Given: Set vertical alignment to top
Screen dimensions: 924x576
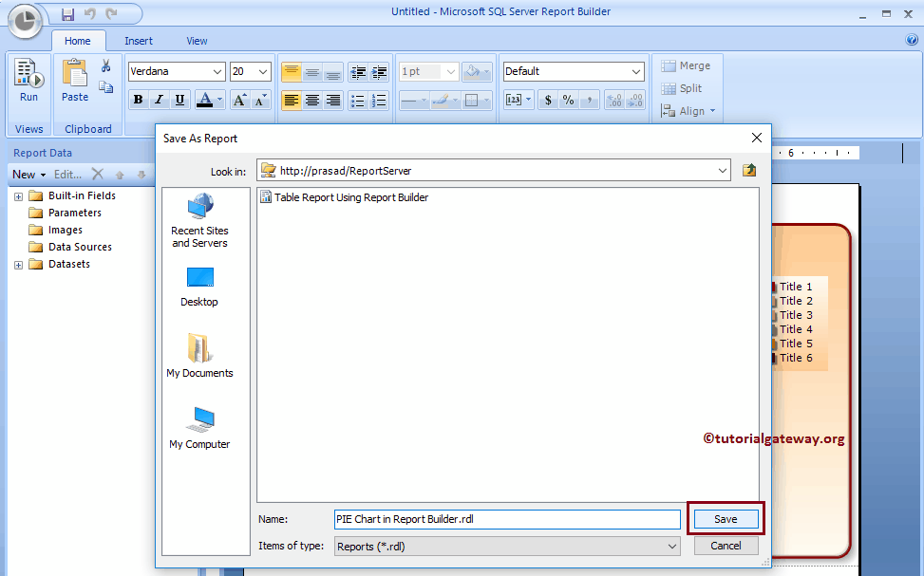Looking at the screenshot, I should 292,72.
